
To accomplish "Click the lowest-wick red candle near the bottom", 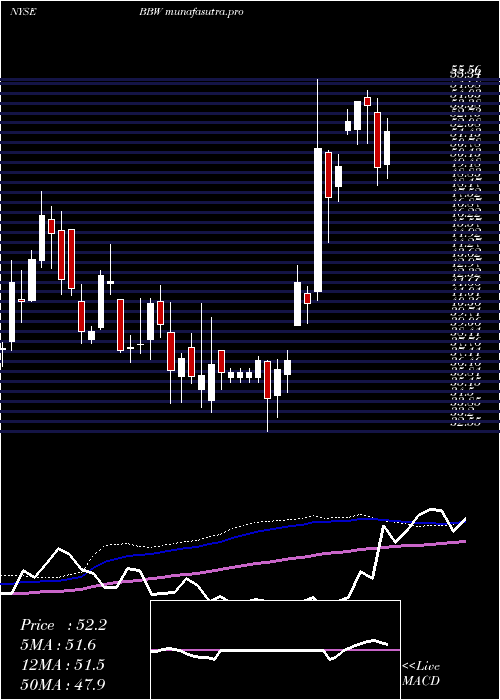I will coord(267,379).
